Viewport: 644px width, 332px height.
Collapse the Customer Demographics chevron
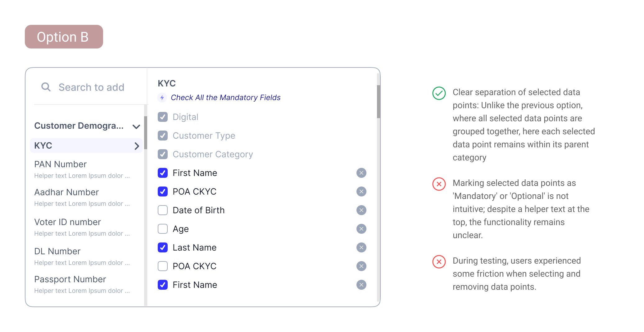(136, 127)
